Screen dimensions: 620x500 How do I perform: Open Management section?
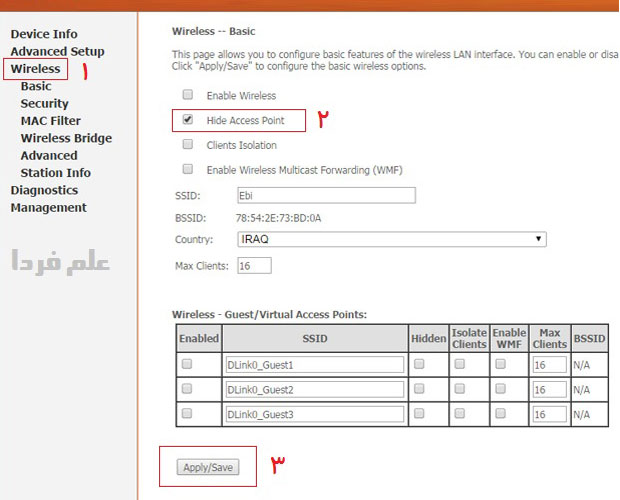click(x=48, y=208)
